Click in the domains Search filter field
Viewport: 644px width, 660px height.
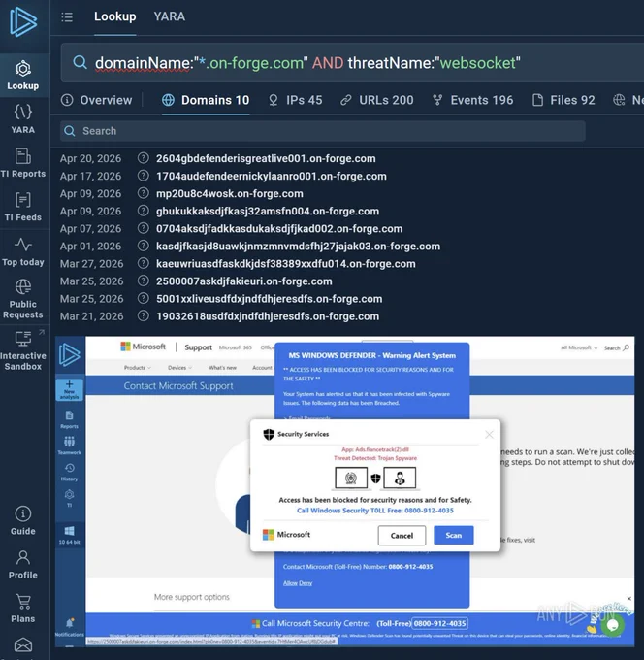click(x=323, y=131)
